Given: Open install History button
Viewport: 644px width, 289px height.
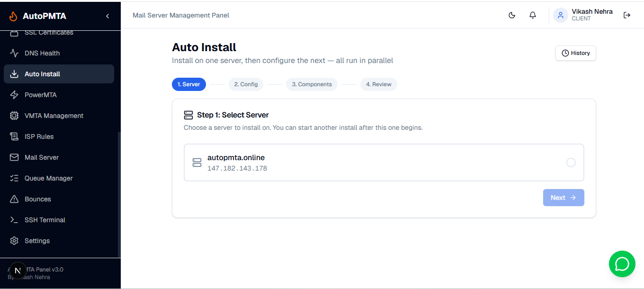Looking at the screenshot, I should (x=576, y=53).
